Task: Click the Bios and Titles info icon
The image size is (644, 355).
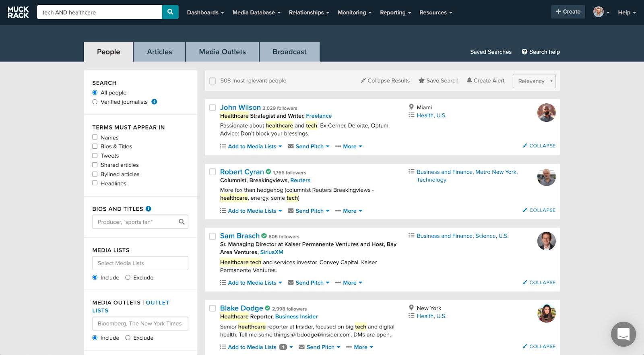Action: coord(149,209)
